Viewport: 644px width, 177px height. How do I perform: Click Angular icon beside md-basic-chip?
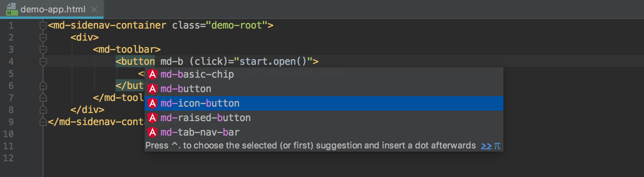coord(152,74)
